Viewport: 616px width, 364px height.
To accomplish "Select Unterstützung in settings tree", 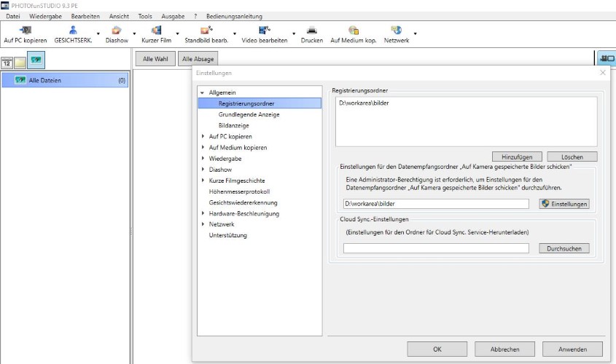I will pos(228,235).
